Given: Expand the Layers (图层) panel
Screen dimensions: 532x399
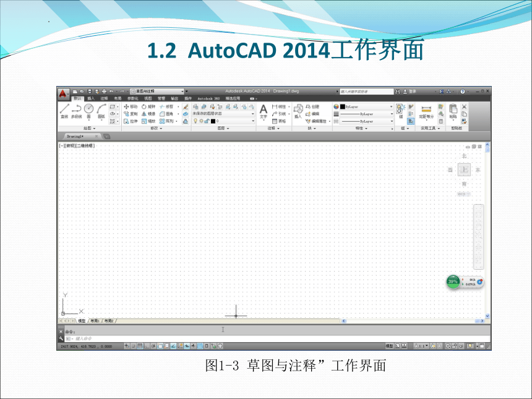Looking at the screenshot, I should pos(223,128).
